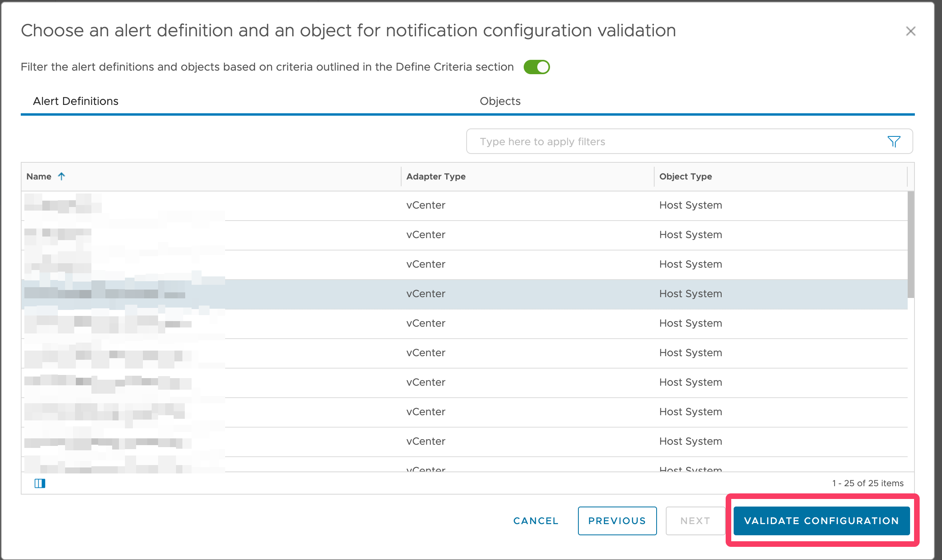Click the Validate Configuration button

tap(821, 521)
